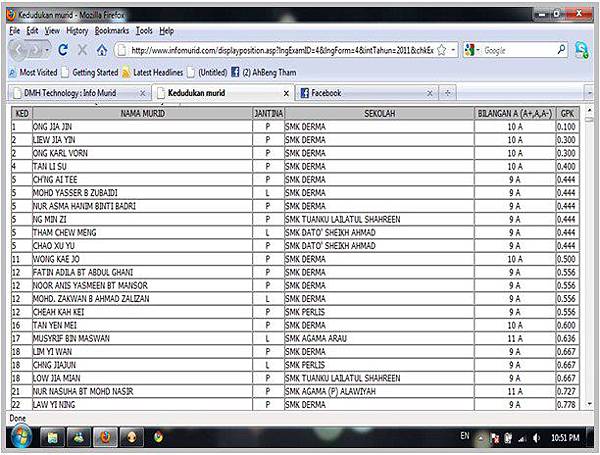Close the Kedudukan murid tab
This screenshot has width=600, height=455.
point(286,93)
